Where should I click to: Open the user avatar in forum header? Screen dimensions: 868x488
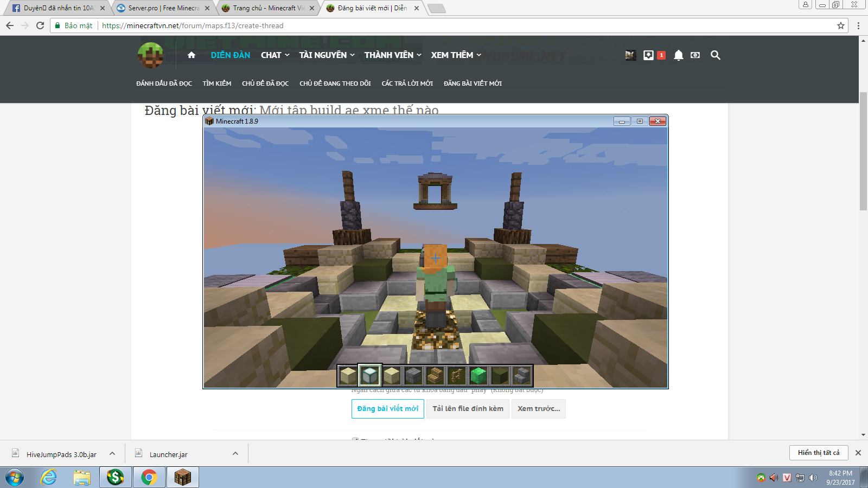tap(630, 55)
